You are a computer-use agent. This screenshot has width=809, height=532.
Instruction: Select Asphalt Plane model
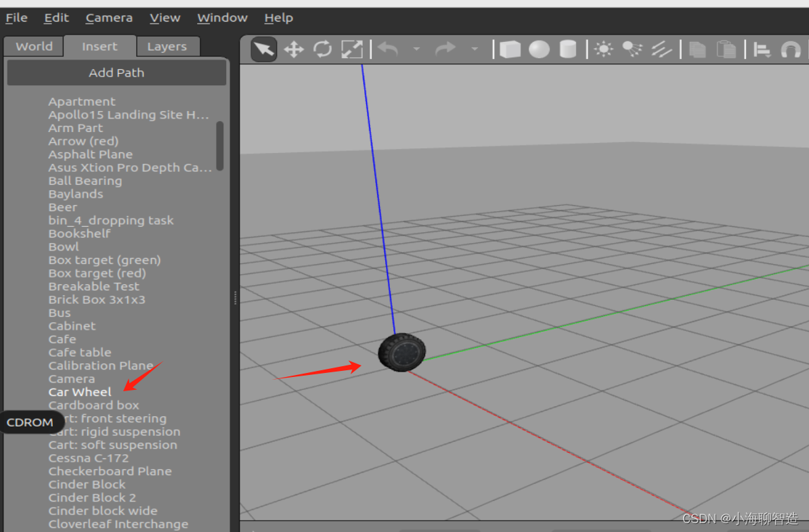(90, 154)
